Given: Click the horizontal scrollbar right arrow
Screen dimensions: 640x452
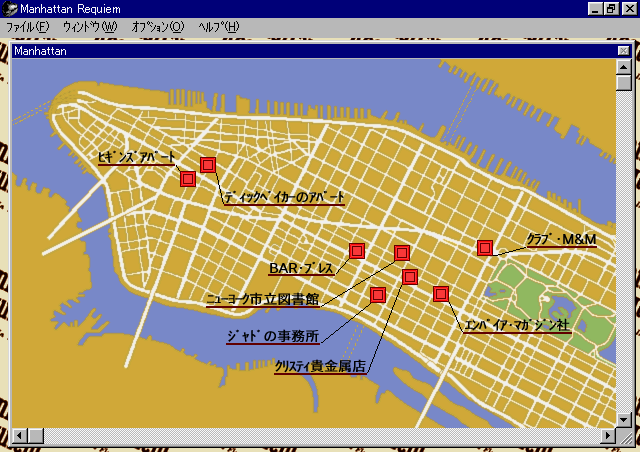Looking at the screenshot, I should point(609,436).
